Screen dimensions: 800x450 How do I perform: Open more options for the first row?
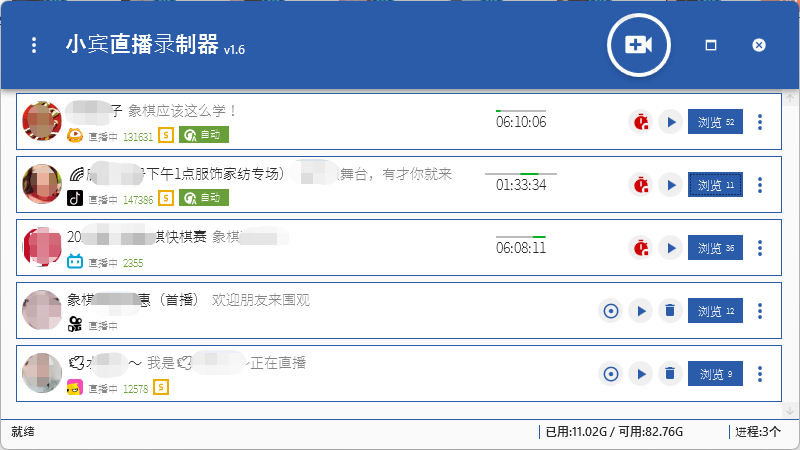tap(760, 122)
